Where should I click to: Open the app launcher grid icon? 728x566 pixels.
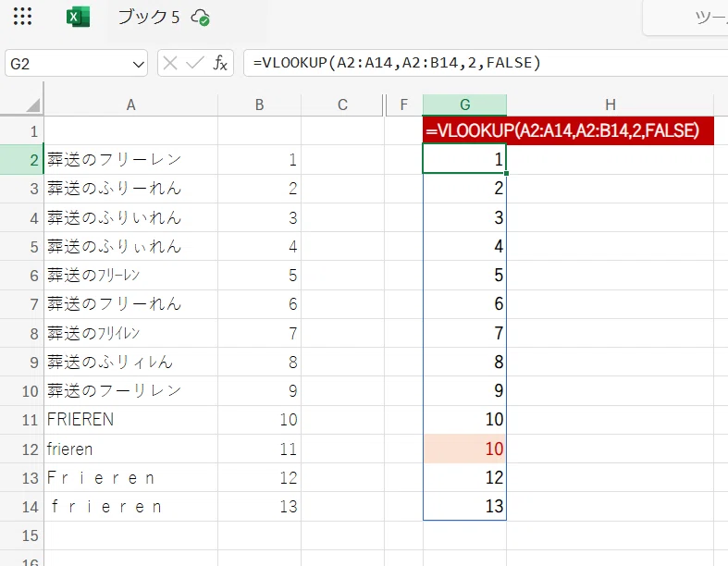pos(22,17)
